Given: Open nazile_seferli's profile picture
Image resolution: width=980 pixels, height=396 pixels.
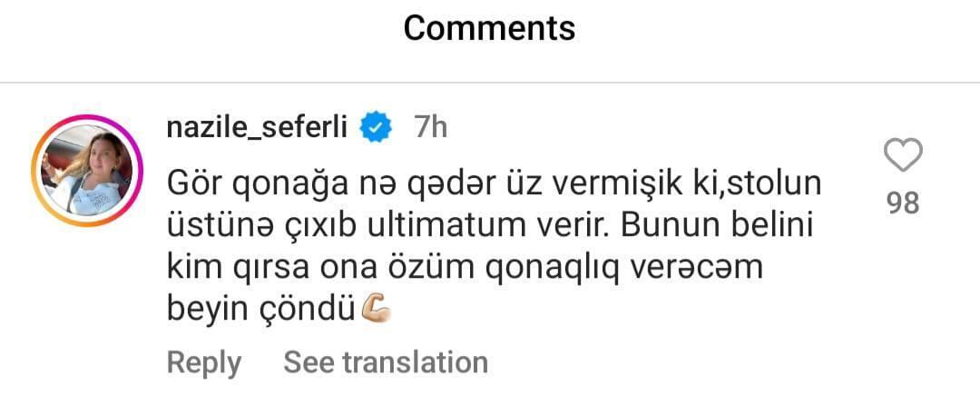Looking at the screenshot, I should (x=83, y=170).
